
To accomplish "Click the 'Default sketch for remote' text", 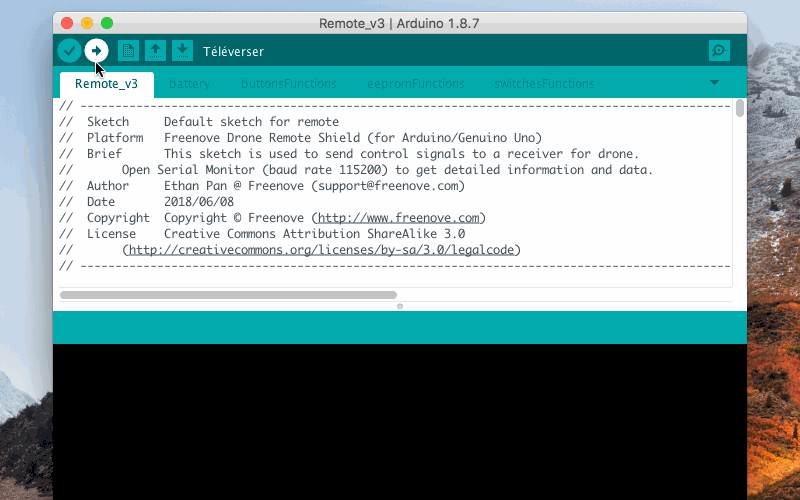I will 252,122.
